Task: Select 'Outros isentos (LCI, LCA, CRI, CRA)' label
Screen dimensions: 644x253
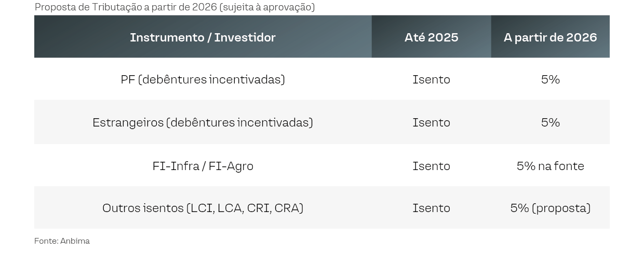Action: [x=203, y=208]
